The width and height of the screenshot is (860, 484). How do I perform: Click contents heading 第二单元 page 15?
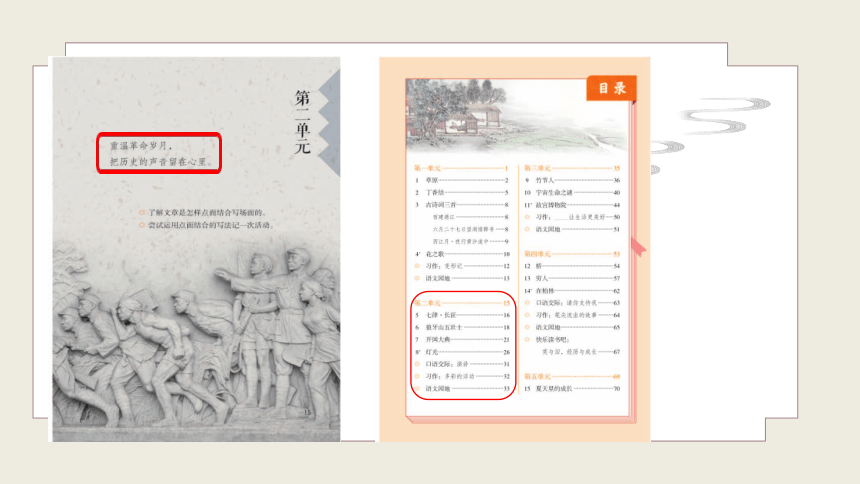pos(462,303)
